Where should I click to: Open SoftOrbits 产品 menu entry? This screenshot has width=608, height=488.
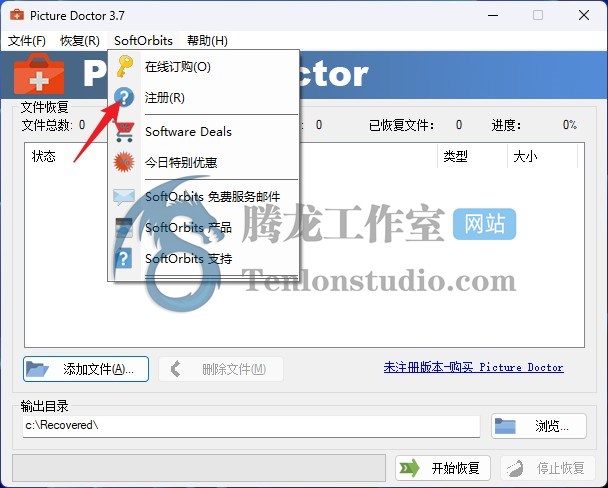point(203,228)
